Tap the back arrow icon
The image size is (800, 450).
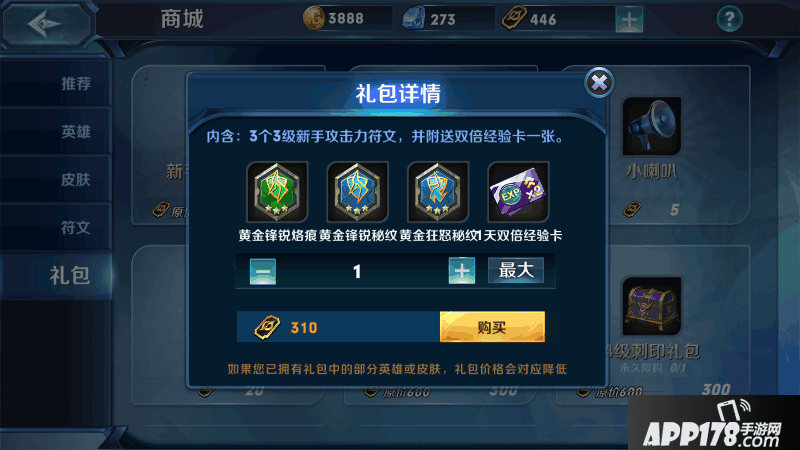click(x=46, y=23)
